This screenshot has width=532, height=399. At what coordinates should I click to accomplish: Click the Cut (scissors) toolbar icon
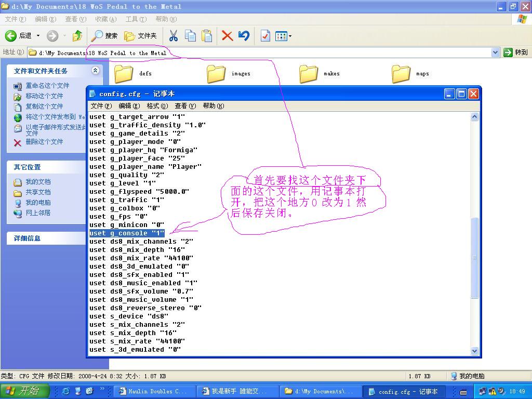(x=174, y=36)
